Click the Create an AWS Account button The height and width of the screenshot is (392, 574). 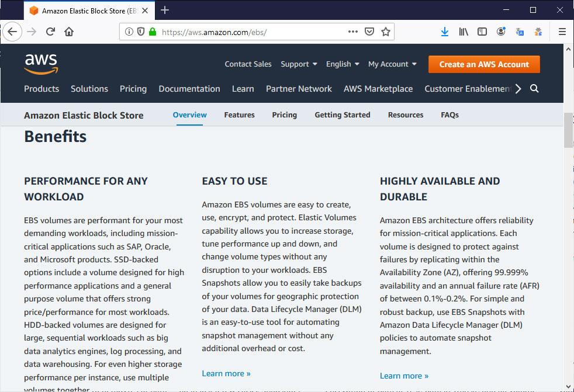click(x=484, y=64)
